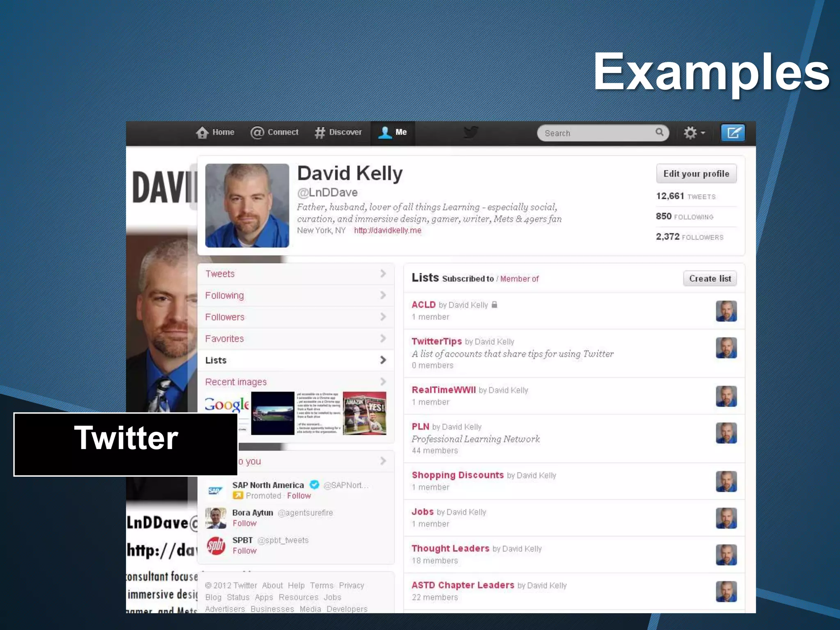Open the ACLD list

(424, 305)
